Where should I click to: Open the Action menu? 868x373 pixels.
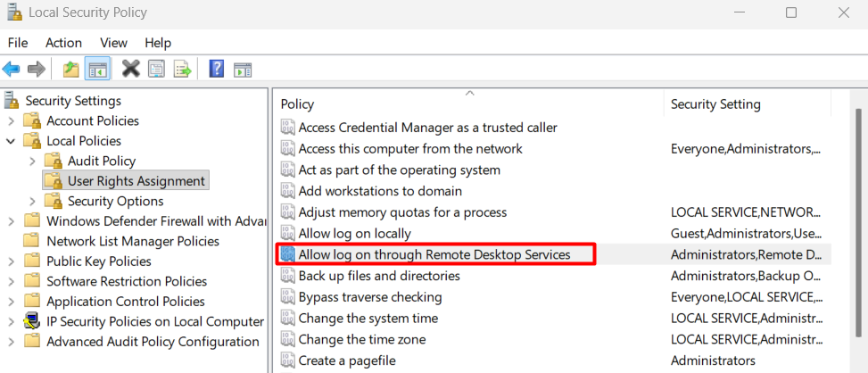(x=63, y=43)
